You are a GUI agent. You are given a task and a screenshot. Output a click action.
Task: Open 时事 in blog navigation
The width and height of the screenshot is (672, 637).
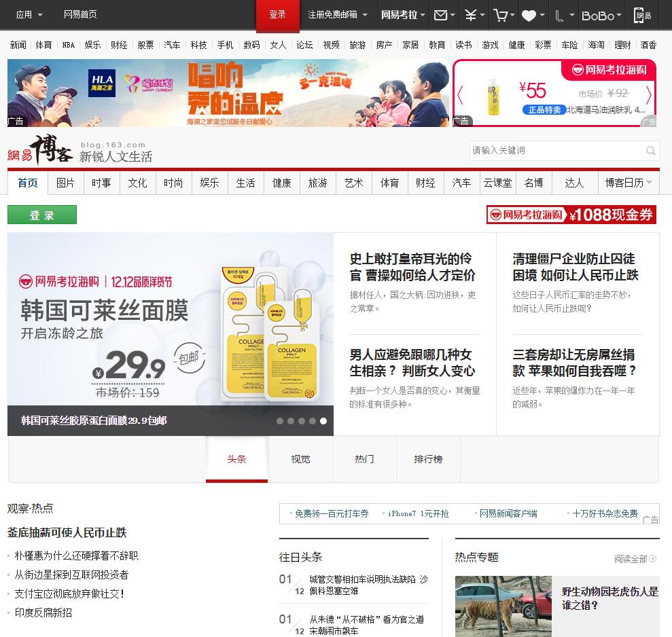click(101, 183)
